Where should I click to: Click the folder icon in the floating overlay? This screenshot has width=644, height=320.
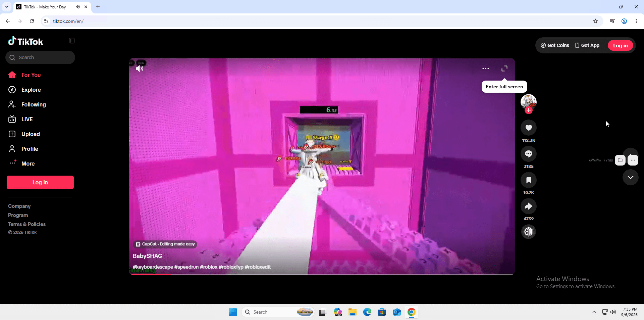click(620, 160)
